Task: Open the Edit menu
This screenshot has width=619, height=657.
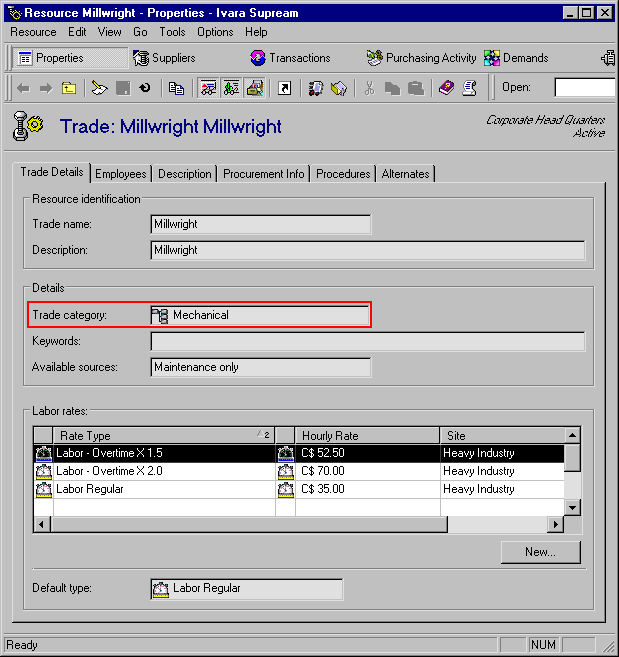Action: [x=77, y=32]
